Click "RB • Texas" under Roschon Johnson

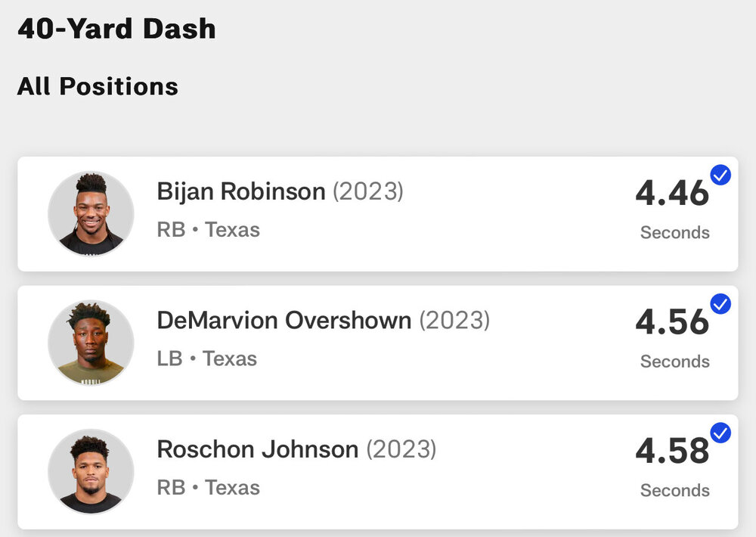click(x=208, y=488)
